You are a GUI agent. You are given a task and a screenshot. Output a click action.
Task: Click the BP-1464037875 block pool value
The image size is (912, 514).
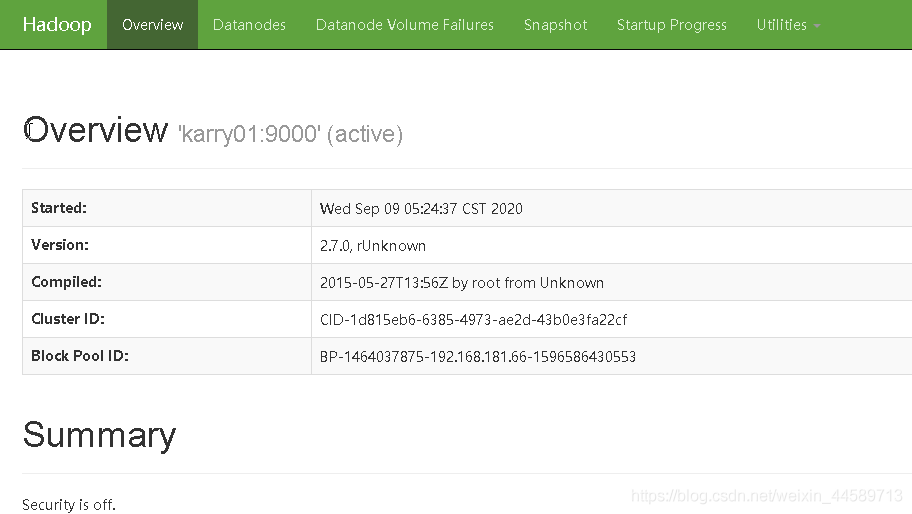coord(478,356)
